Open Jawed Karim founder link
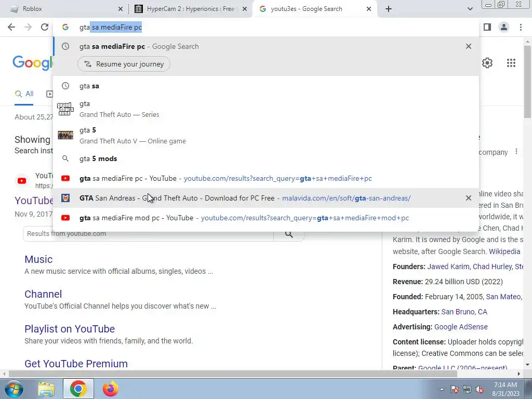This screenshot has height=399, width=532. (x=448, y=267)
